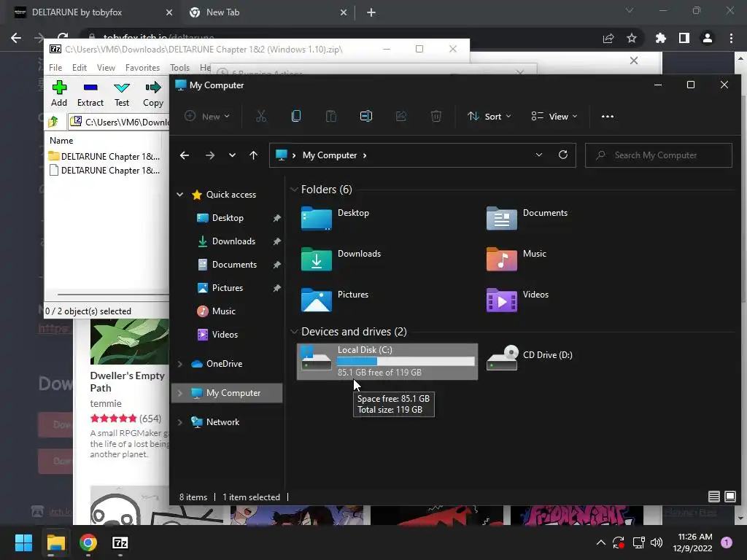
Task: Go up one folder level in File Explorer
Action: click(253, 155)
